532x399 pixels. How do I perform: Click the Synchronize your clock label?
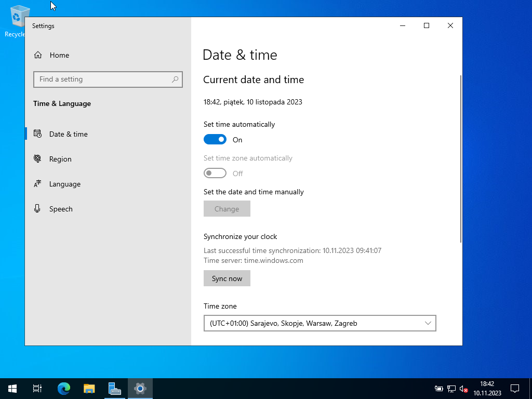click(x=240, y=237)
